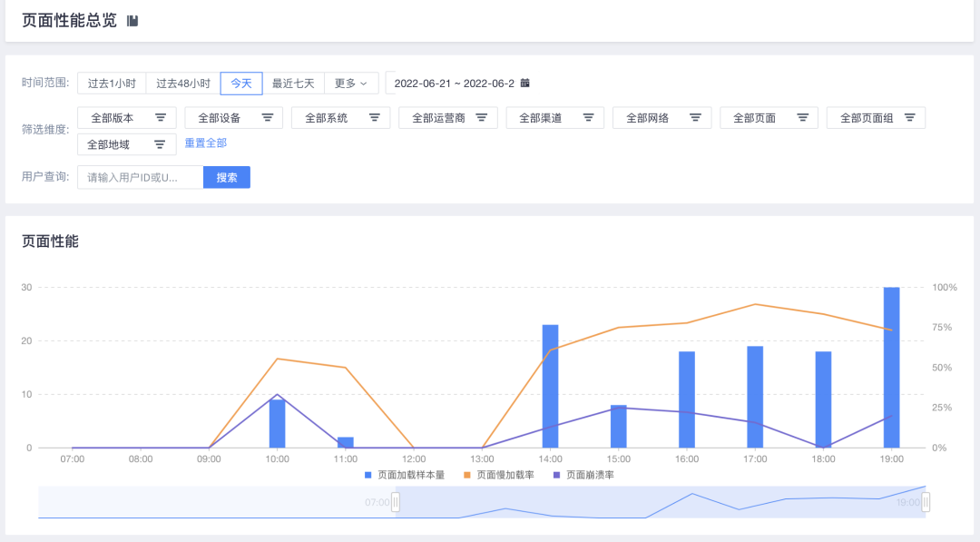Expand the 更多 time range dropdown
The height and width of the screenshot is (542, 980).
click(350, 84)
